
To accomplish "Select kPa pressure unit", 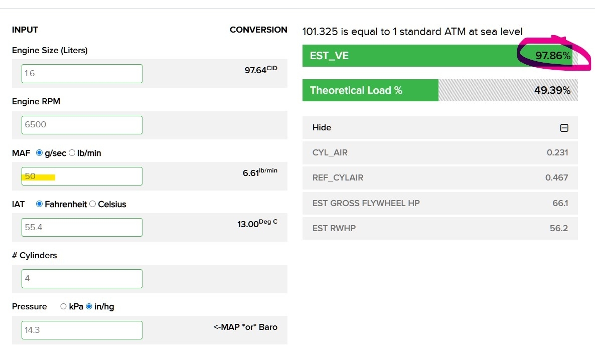I will [63, 306].
